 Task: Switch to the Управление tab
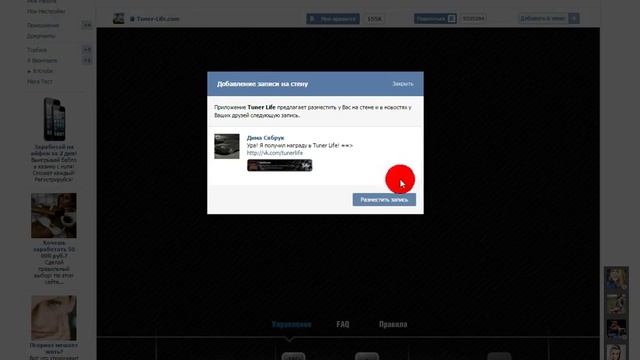[x=291, y=324]
